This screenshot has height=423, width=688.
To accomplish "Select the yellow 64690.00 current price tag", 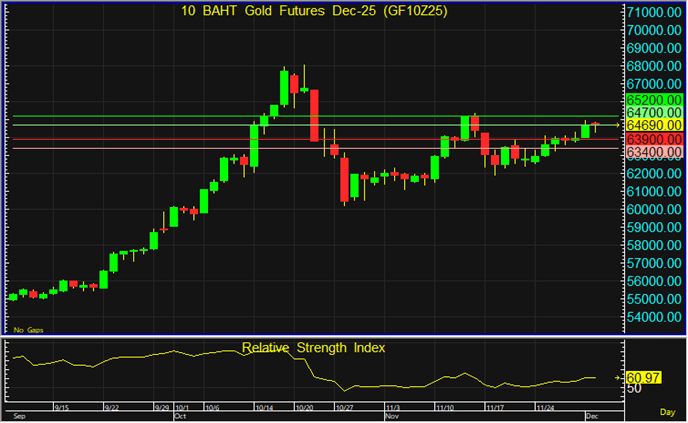I will coord(653,126).
